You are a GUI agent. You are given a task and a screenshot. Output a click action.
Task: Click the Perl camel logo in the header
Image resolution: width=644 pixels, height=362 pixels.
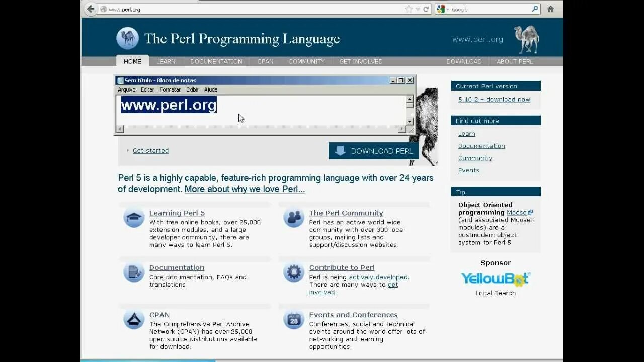pyautogui.click(x=127, y=38)
